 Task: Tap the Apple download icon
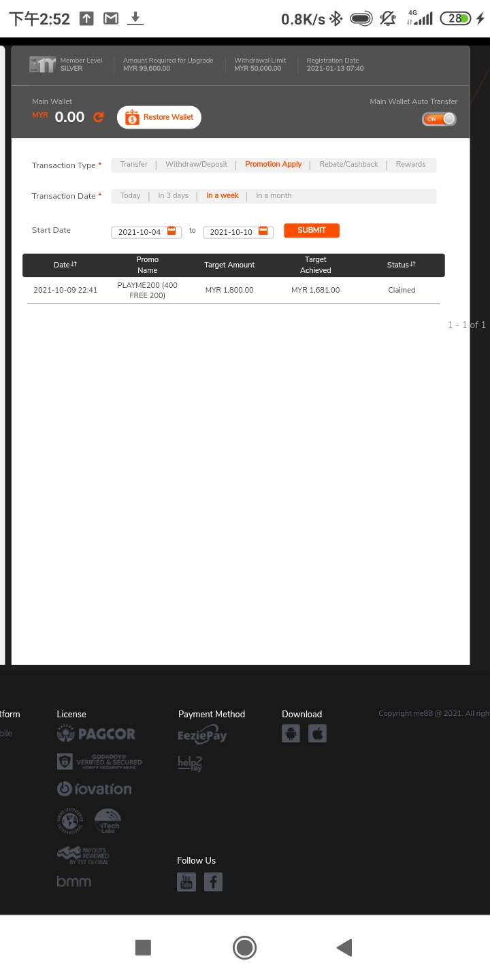coord(317,733)
